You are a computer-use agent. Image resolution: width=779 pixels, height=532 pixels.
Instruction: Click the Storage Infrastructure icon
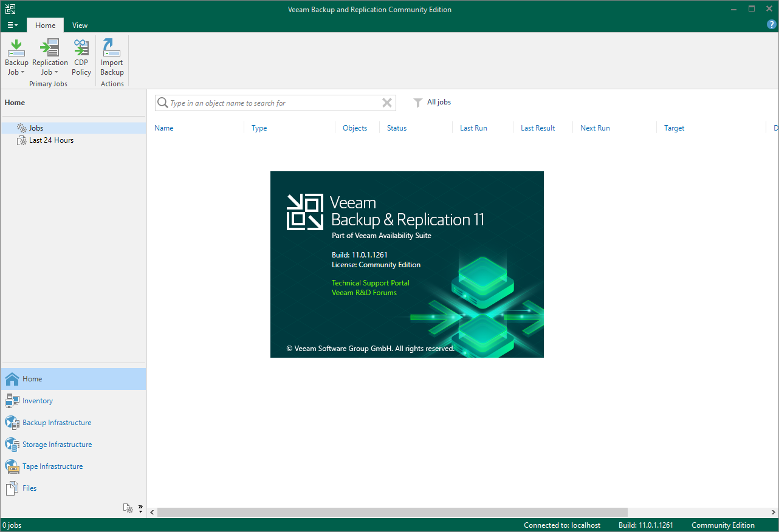pos(12,445)
